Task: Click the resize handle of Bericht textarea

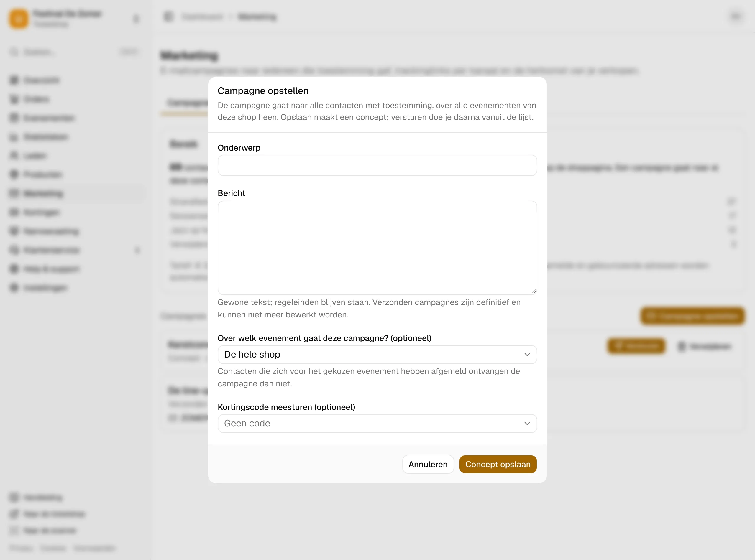Action: [x=533, y=291]
